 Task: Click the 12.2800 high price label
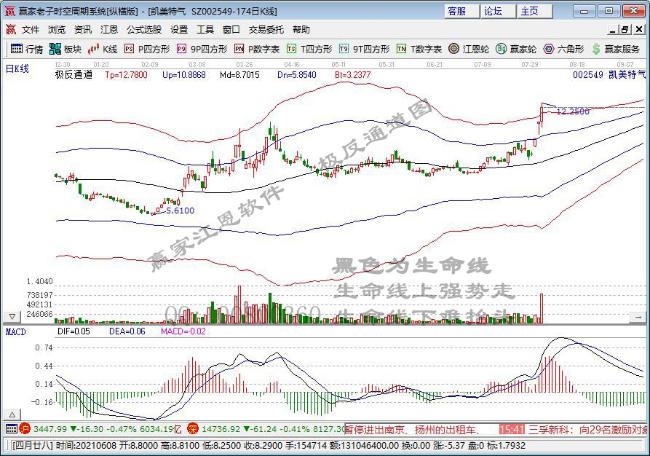pyautogui.click(x=572, y=111)
